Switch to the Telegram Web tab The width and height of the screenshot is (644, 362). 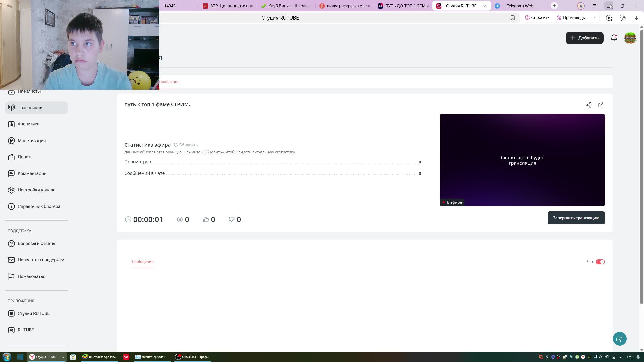[519, 6]
